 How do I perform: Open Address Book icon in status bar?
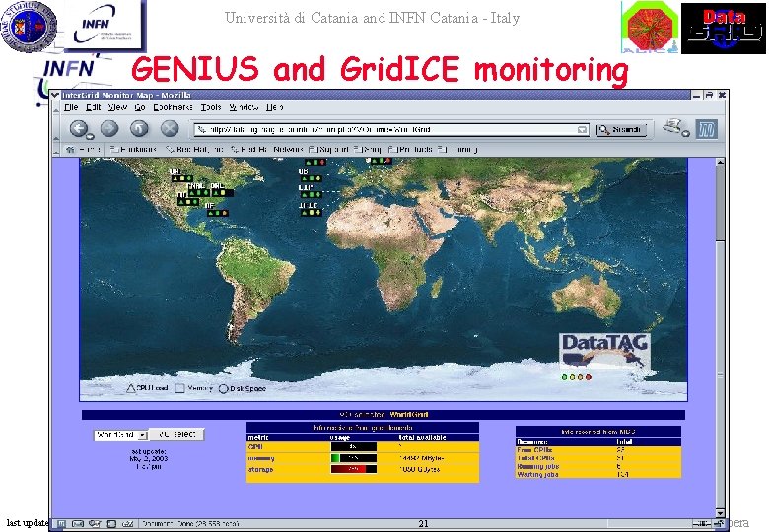point(111,524)
